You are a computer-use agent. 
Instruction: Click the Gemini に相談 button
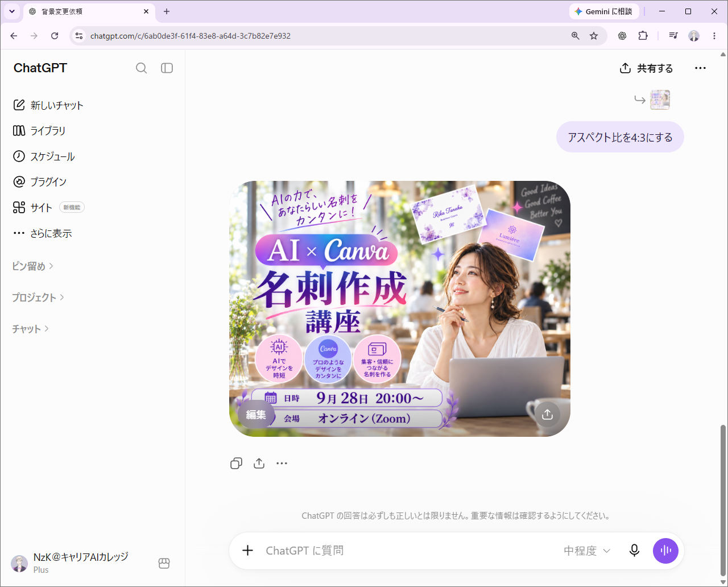pyautogui.click(x=603, y=11)
